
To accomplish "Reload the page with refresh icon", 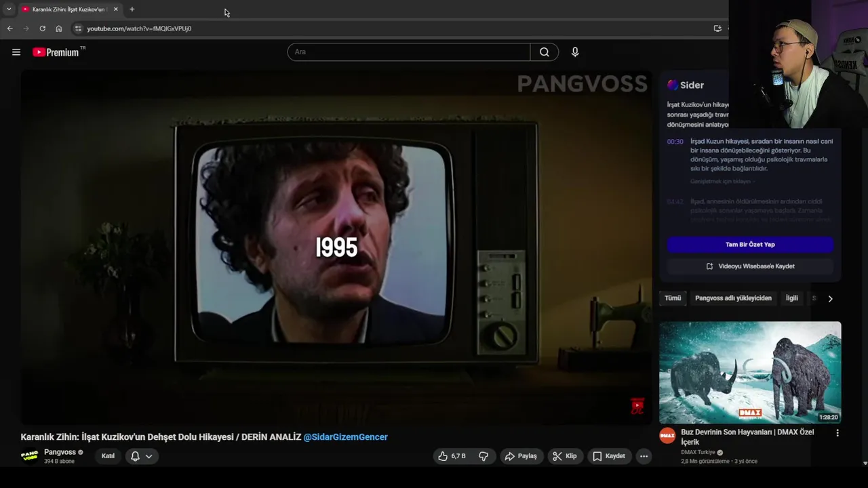I will pos(42,28).
